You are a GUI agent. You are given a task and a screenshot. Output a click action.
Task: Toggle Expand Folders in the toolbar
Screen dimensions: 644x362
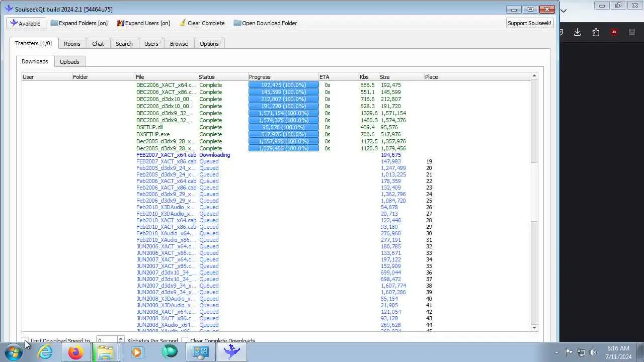(x=79, y=23)
